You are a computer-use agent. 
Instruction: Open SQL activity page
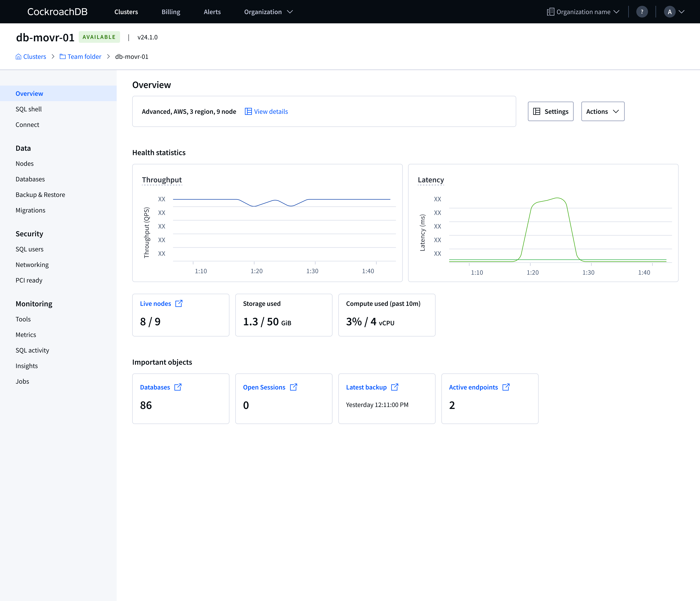point(32,350)
